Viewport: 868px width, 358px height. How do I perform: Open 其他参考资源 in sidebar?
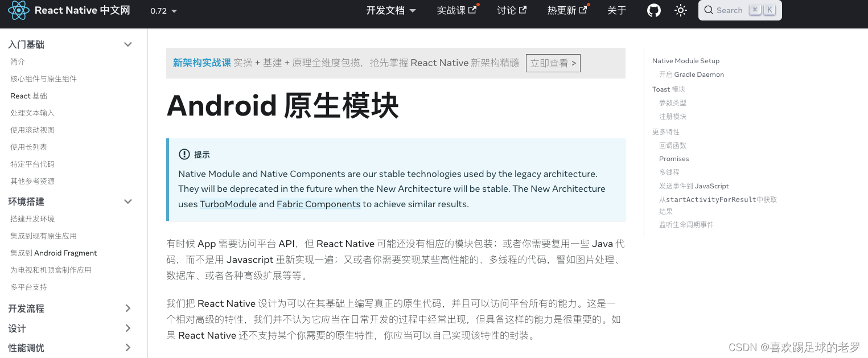(32, 181)
